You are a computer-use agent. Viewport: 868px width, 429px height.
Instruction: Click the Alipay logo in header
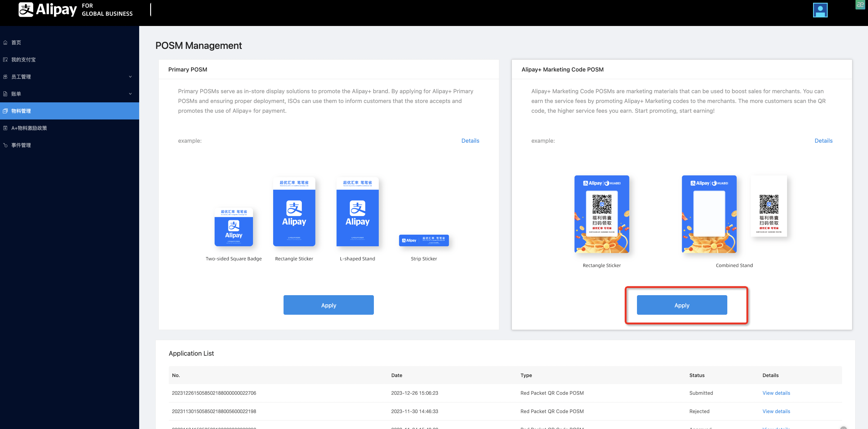click(x=47, y=10)
